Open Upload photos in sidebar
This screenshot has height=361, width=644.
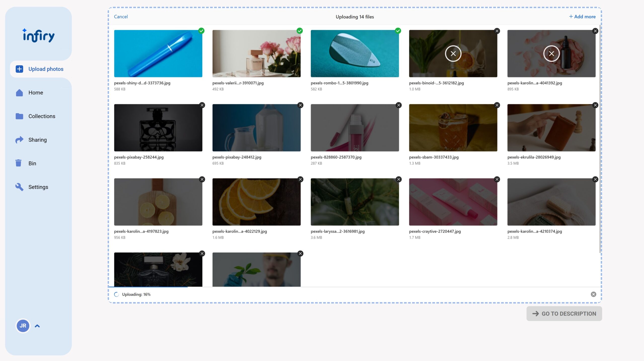coord(41,69)
